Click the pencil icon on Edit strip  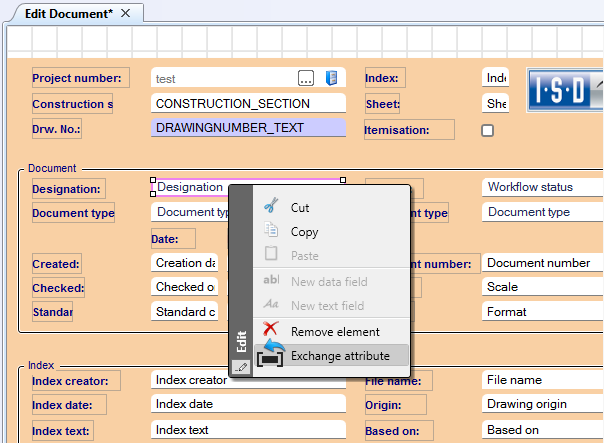(239, 369)
